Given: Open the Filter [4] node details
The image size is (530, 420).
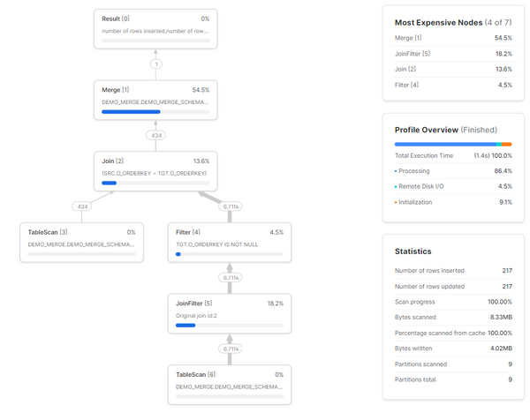Looking at the screenshot, I should (230, 242).
